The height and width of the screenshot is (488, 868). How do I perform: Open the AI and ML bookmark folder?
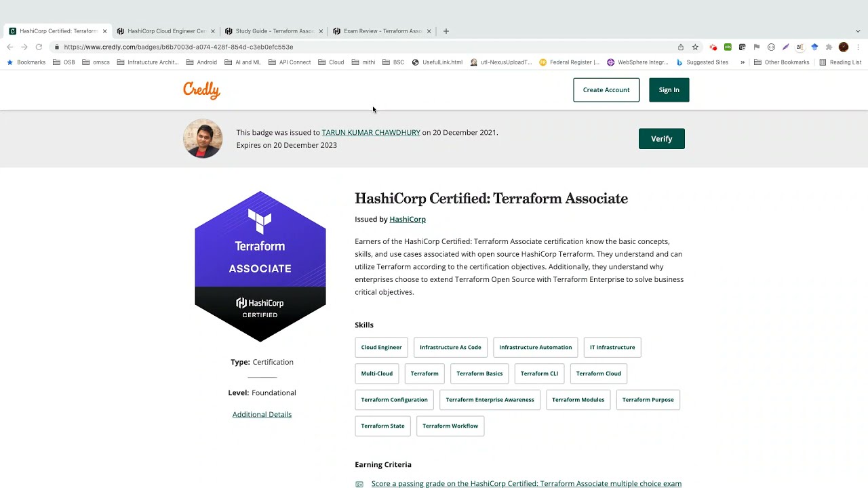tap(242, 62)
